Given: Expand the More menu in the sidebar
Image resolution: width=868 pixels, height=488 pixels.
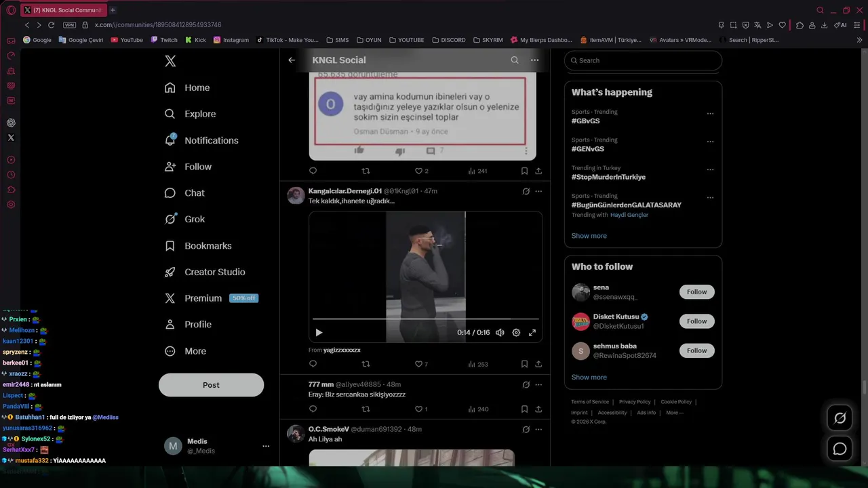Looking at the screenshot, I should click(185, 351).
